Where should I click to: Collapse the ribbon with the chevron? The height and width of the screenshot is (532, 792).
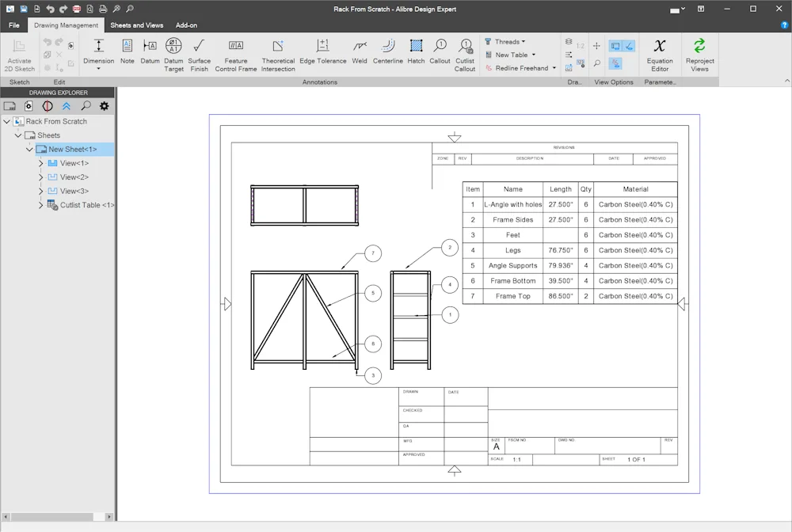786,81
